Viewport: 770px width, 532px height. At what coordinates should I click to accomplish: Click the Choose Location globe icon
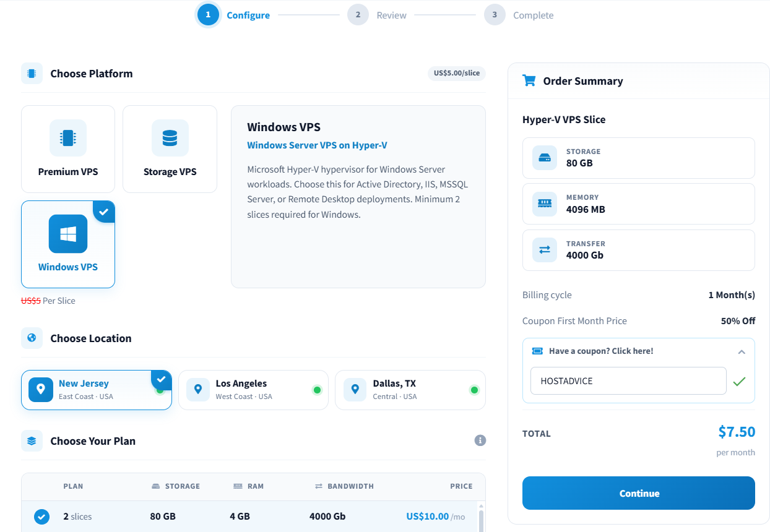[x=32, y=338]
